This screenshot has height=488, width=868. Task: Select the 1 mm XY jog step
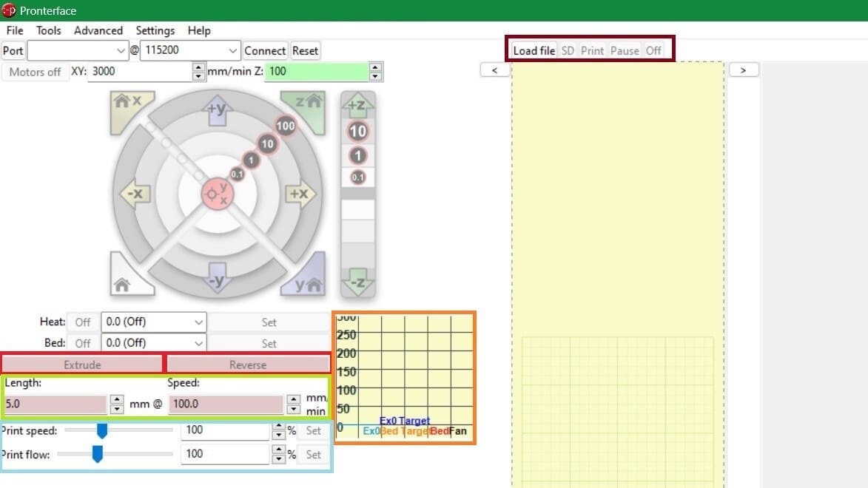pyautogui.click(x=251, y=160)
